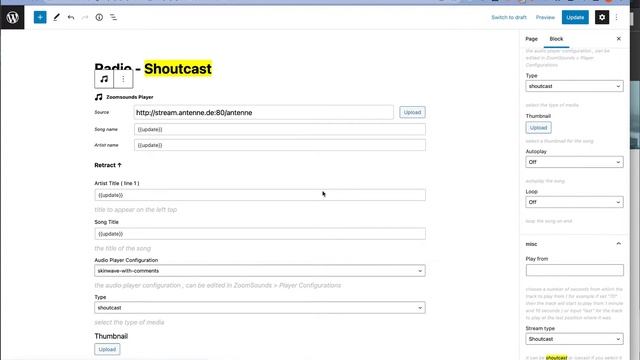Open the List View outline icon

[113, 17]
